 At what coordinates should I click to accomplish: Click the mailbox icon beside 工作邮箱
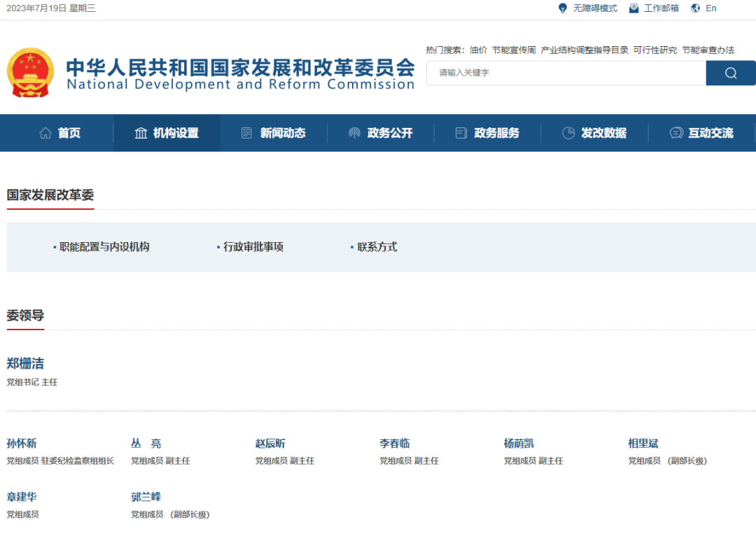[634, 8]
